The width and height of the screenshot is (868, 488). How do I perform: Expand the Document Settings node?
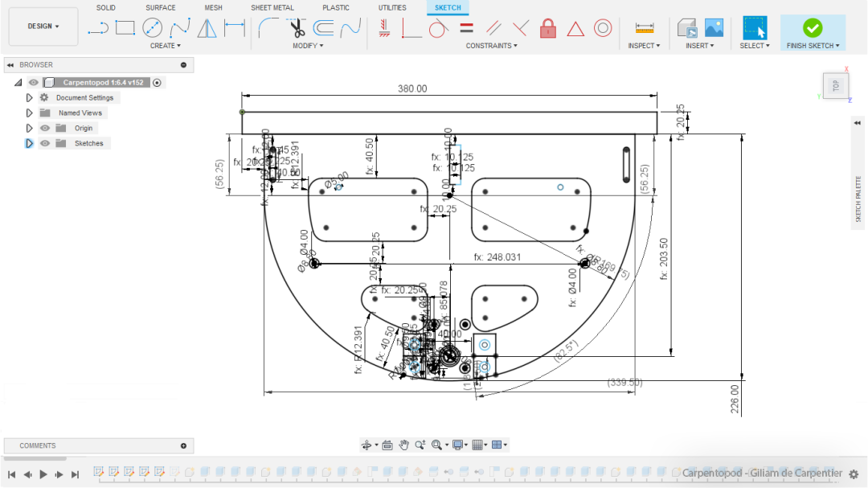click(30, 97)
